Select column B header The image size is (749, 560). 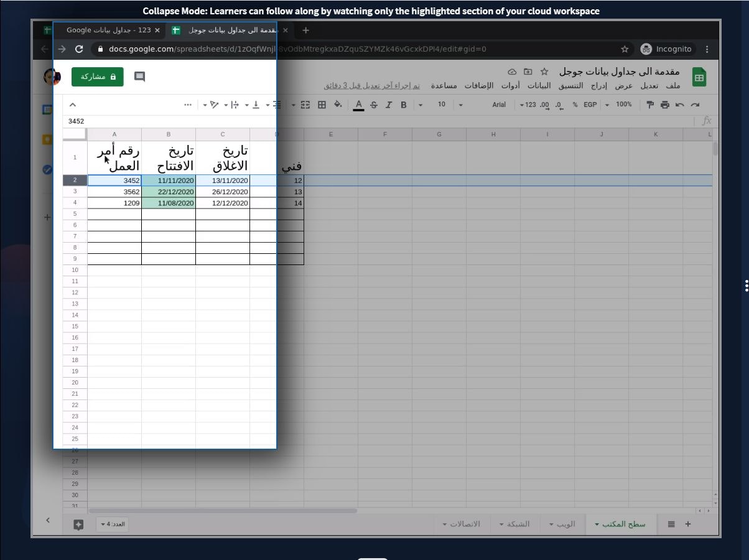coord(169,134)
